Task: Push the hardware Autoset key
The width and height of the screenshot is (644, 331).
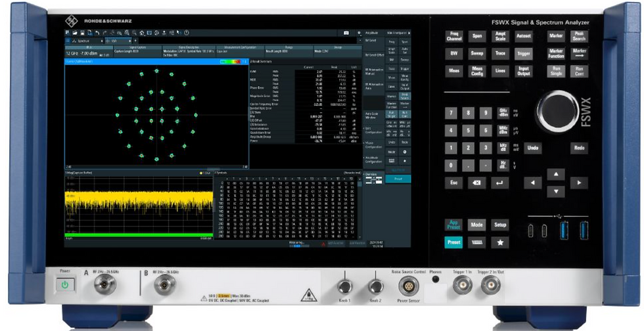Action: pos(524,36)
